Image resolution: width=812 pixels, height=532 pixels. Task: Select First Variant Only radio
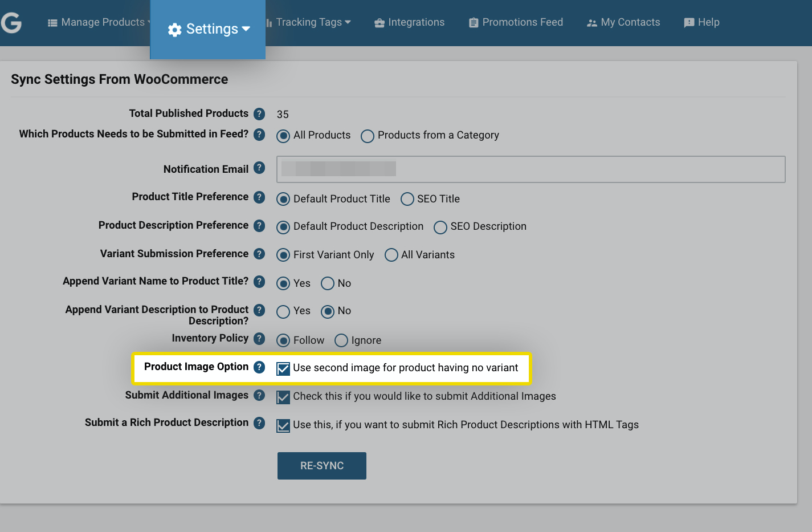pyautogui.click(x=283, y=255)
